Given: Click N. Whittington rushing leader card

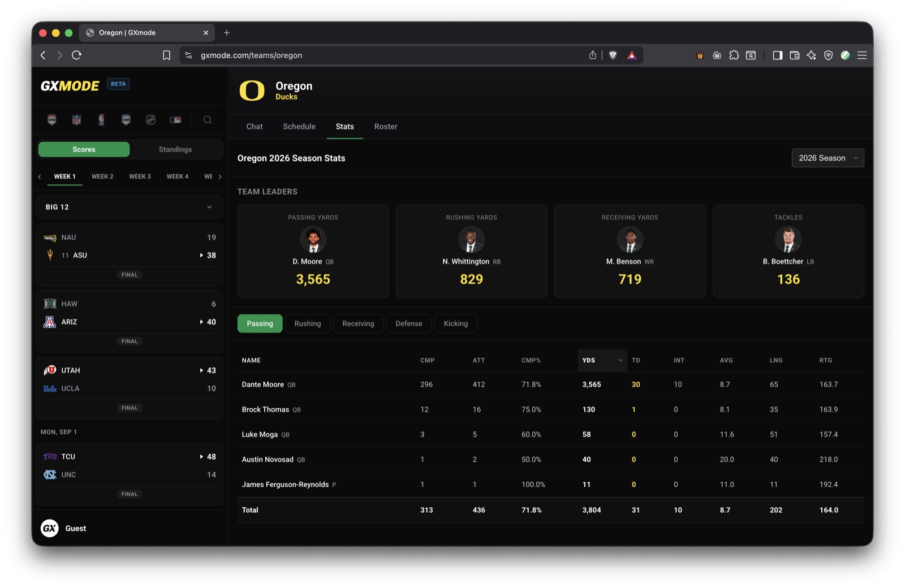Looking at the screenshot, I should point(471,251).
